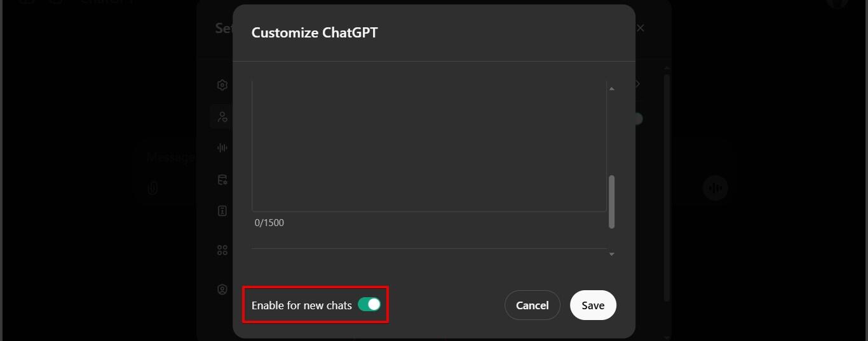Expand the chevron row in background Settings panel

637,84
